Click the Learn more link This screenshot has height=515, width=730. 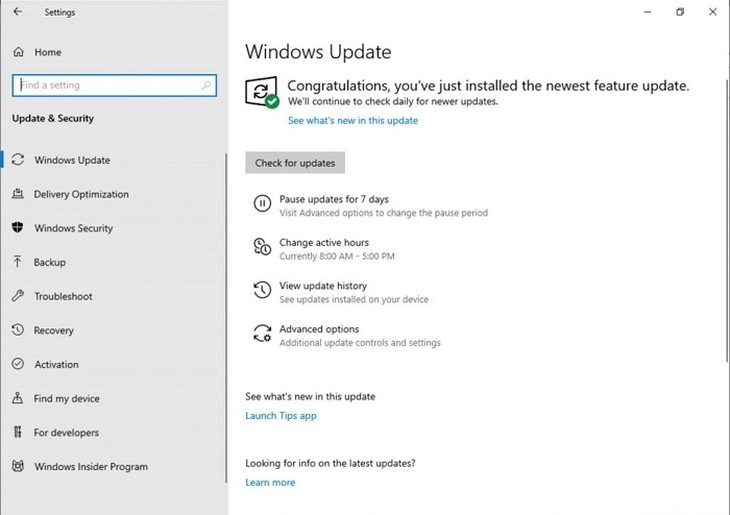(270, 482)
